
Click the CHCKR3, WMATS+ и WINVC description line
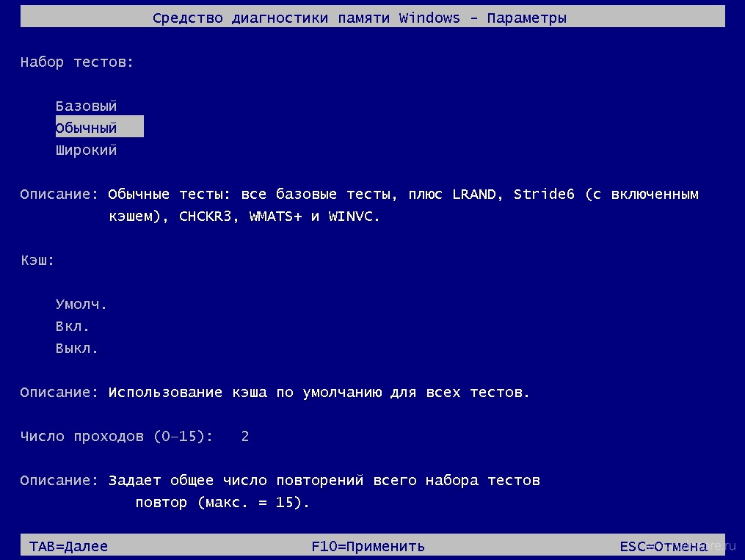tap(244, 216)
